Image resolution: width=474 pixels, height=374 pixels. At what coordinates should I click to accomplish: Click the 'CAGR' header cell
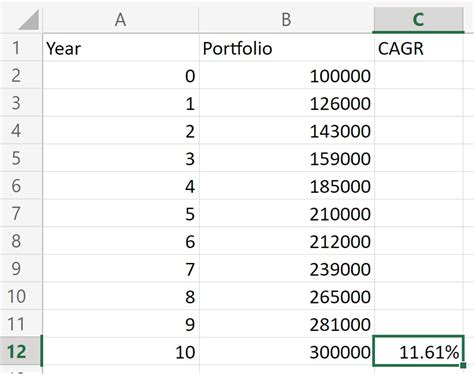[419, 48]
